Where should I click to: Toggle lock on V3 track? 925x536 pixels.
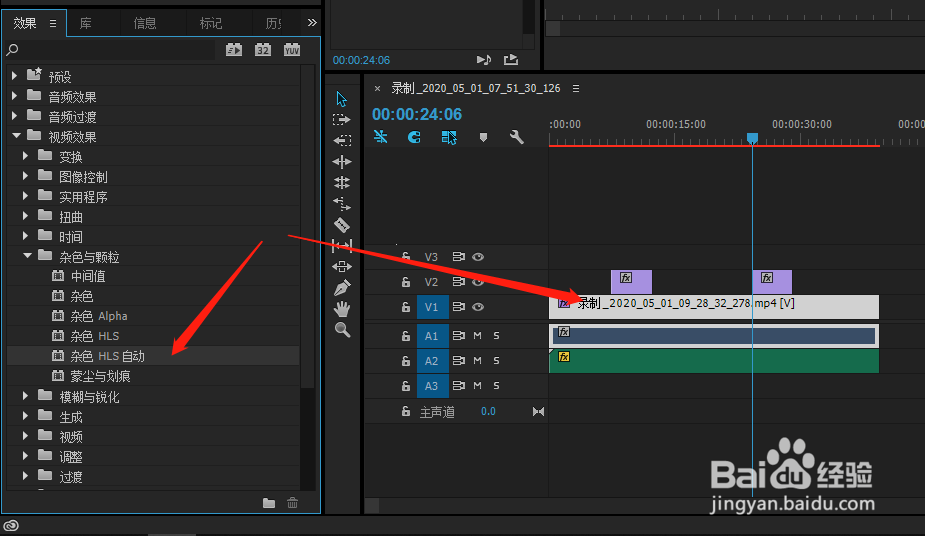click(406, 257)
